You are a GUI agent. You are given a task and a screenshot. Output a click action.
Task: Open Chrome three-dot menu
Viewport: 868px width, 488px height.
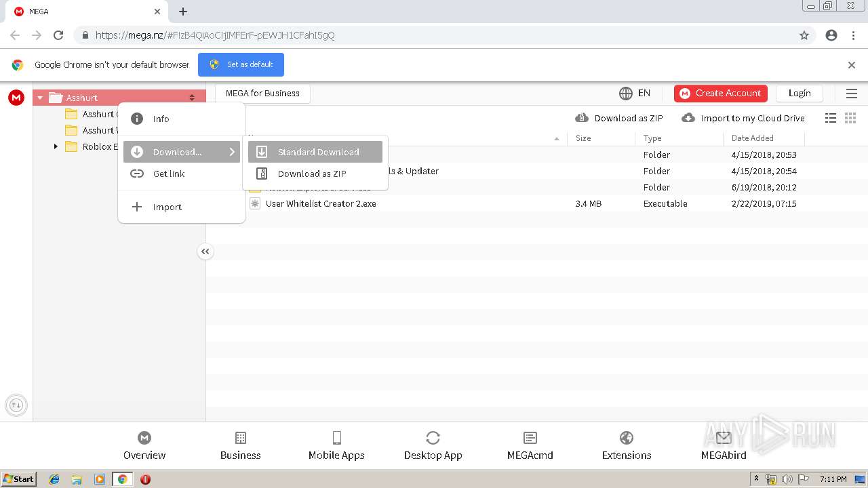[853, 35]
